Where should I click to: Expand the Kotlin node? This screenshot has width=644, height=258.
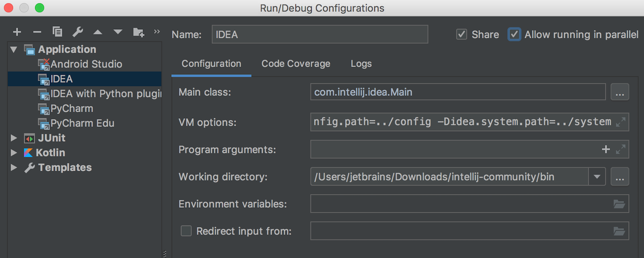coord(14,153)
